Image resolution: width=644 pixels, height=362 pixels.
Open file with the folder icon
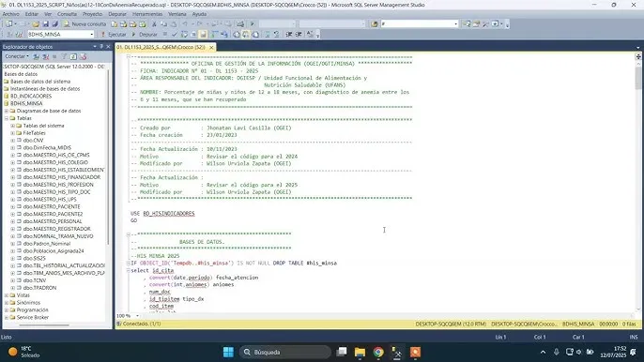tap(36, 24)
